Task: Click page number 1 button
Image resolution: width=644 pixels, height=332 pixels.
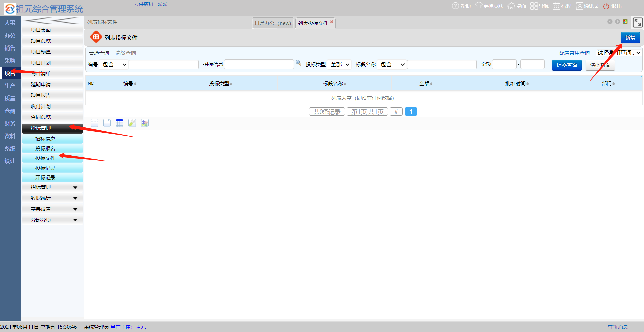Action: pyautogui.click(x=411, y=112)
